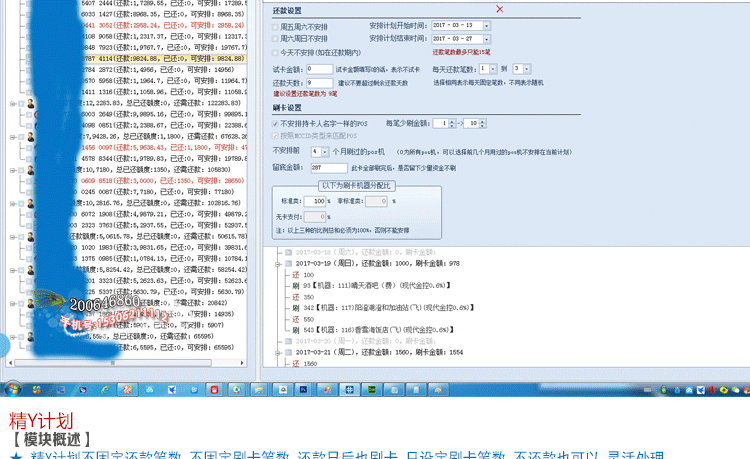This screenshot has height=459, width=750.
Task: Open the plan end date dropdown
Action: [486, 40]
